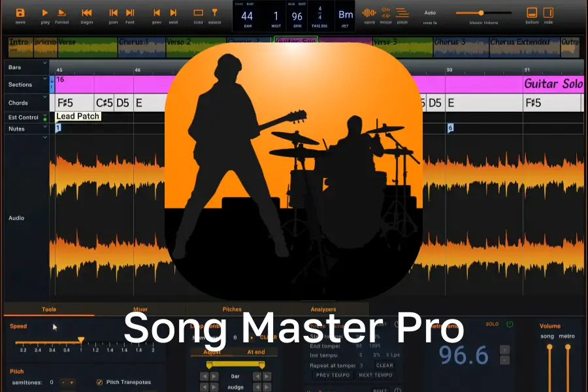Toggle the metronome SOLO button
Image resolution: width=588 pixels, height=392 pixels.
(x=493, y=324)
